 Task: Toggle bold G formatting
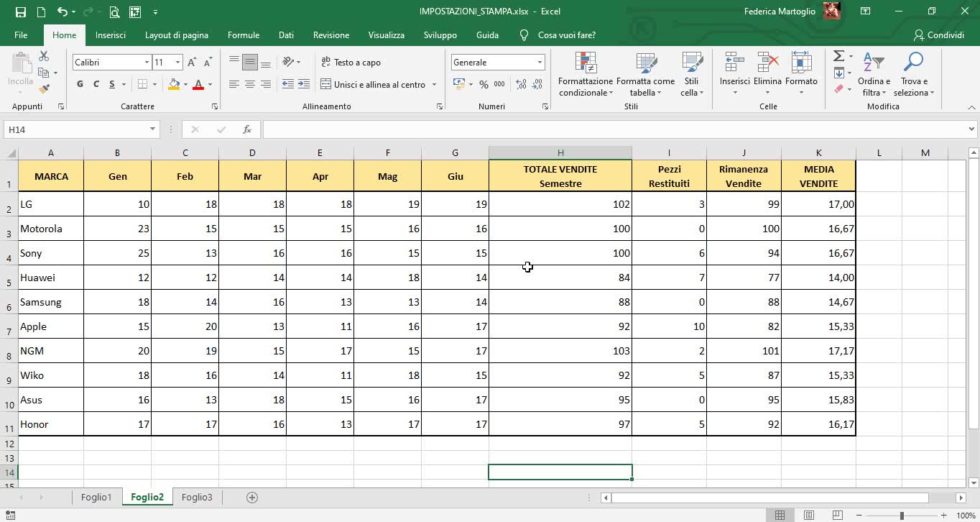pos(80,84)
